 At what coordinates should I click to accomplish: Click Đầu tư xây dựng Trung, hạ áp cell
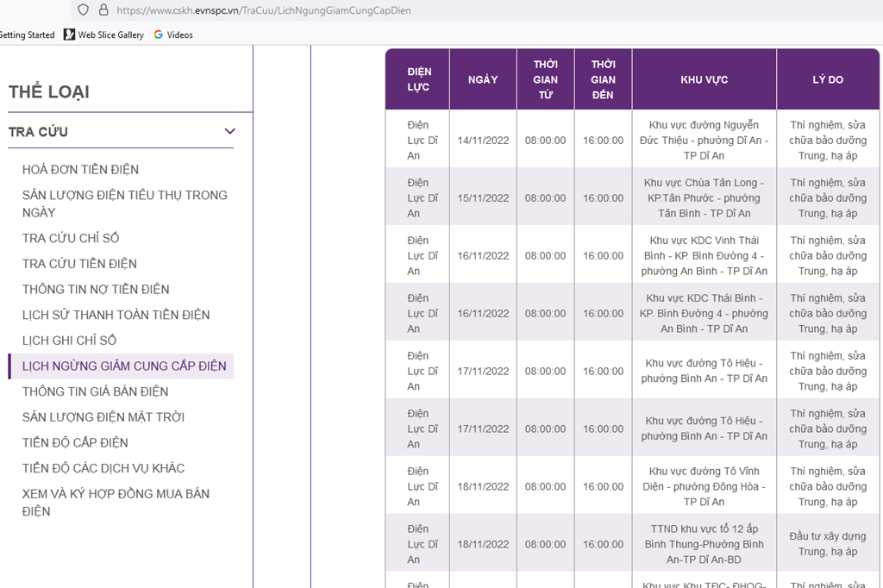click(828, 544)
